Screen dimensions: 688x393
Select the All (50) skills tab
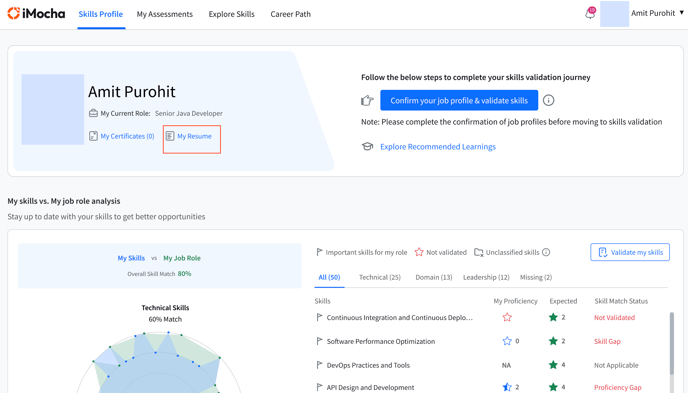point(329,277)
